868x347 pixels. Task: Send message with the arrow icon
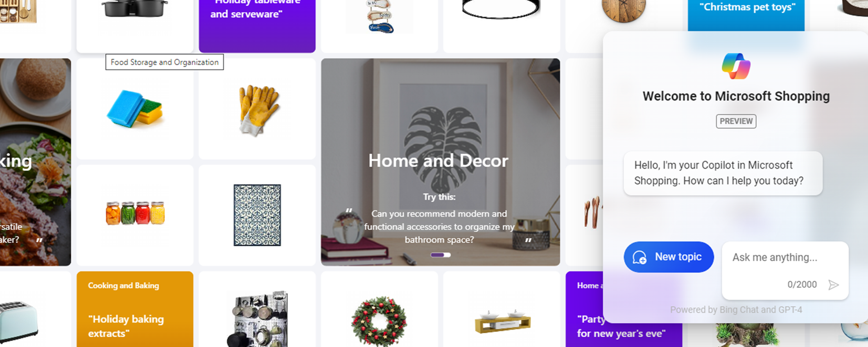pos(833,285)
